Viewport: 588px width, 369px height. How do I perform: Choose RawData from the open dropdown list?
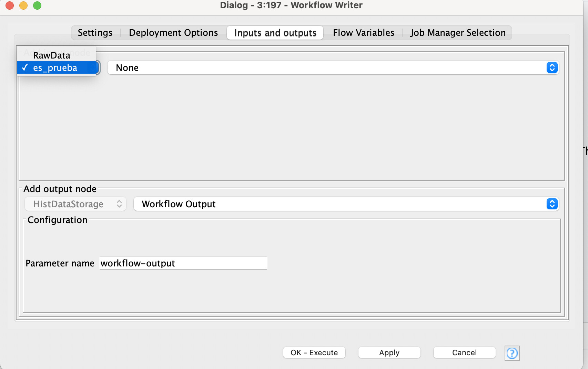52,55
